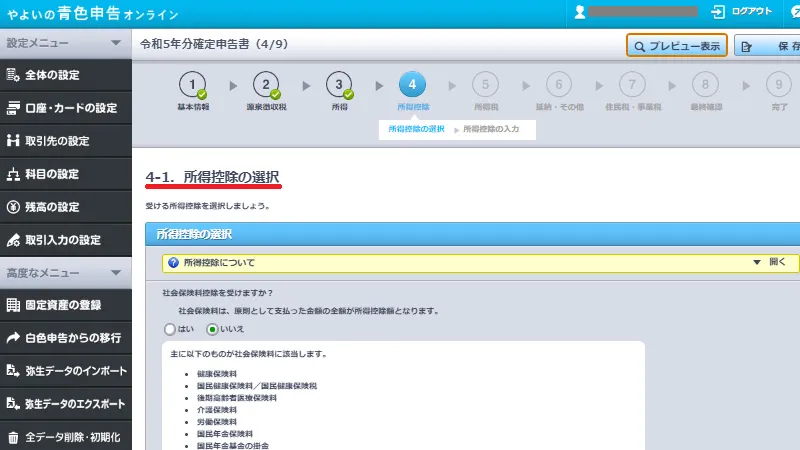The height and width of the screenshot is (450, 800).
Task: Collapse the 高度なメニュー section arrow
Action: pos(116,272)
